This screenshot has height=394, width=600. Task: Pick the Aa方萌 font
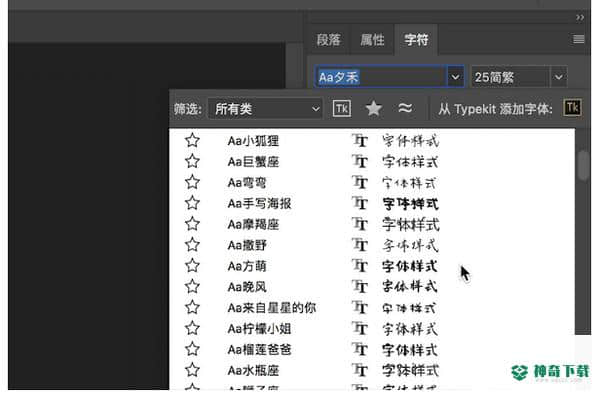point(247,266)
